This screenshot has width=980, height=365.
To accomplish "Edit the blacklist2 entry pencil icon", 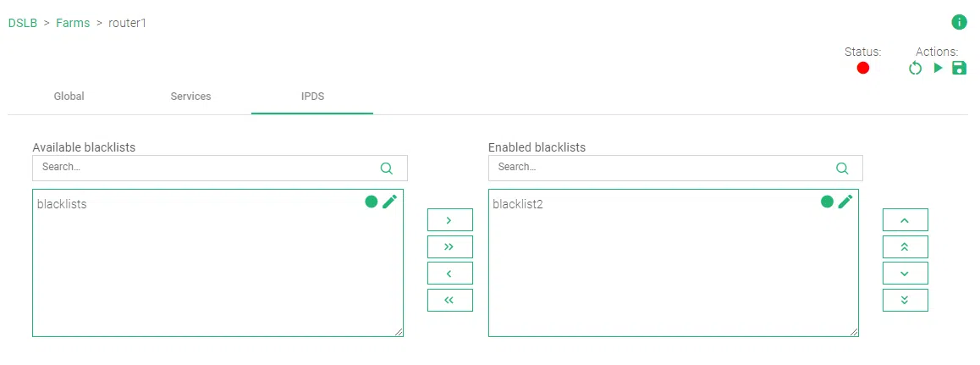I will [x=845, y=202].
